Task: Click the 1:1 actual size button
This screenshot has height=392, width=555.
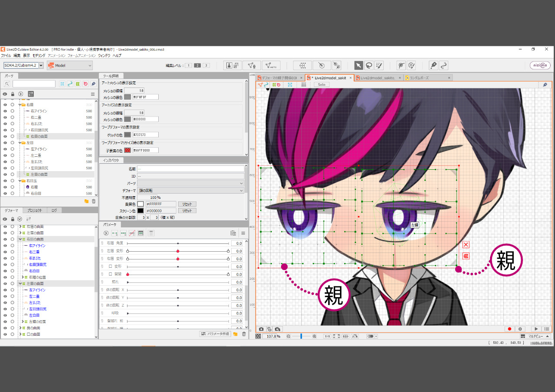Action: (327, 336)
